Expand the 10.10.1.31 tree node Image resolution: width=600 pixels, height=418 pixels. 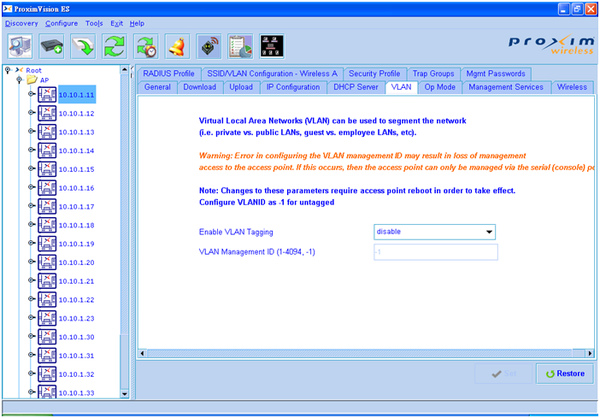tap(31, 355)
